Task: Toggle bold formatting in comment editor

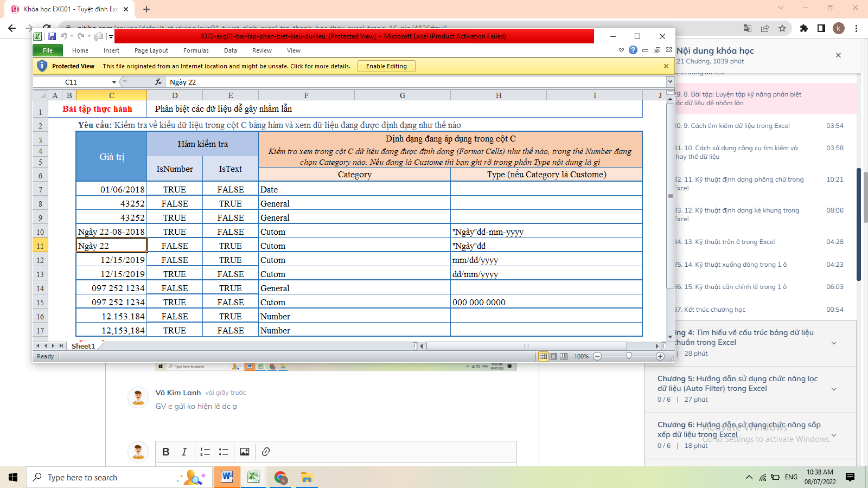Action: (166, 452)
